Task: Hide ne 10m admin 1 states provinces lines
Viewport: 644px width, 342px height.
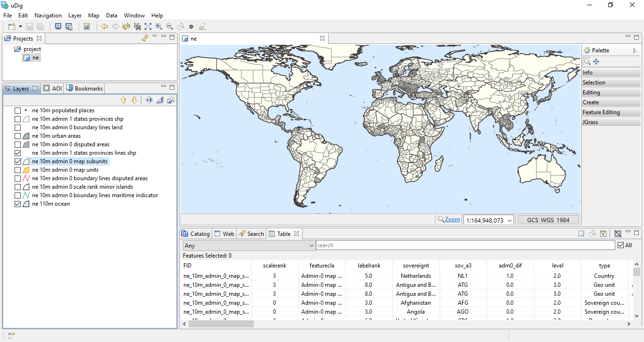Action: (x=18, y=153)
